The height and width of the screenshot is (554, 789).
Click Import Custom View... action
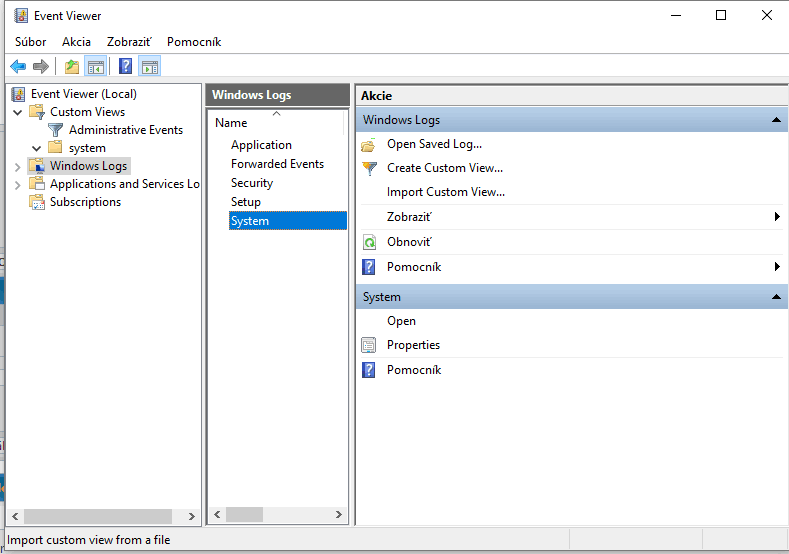pos(446,192)
